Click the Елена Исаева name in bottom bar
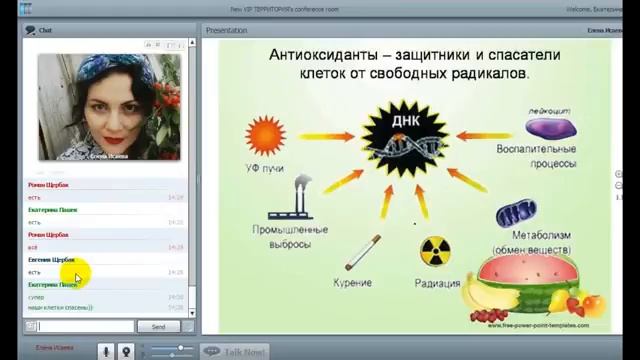The height and width of the screenshot is (360, 640). pos(55,348)
